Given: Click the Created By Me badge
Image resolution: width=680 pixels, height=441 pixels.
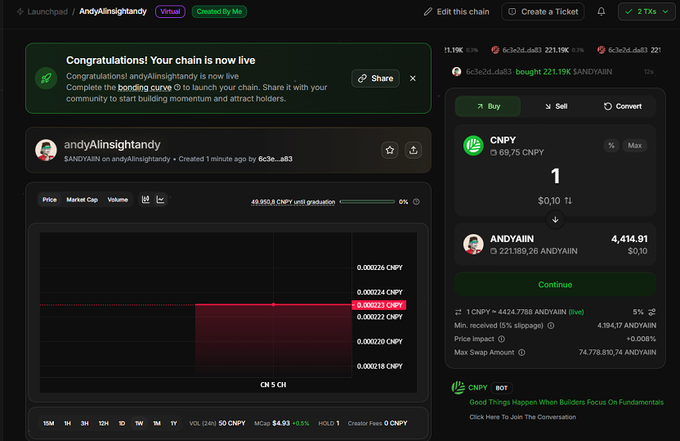Looking at the screenshot, I should pos(219,12).
